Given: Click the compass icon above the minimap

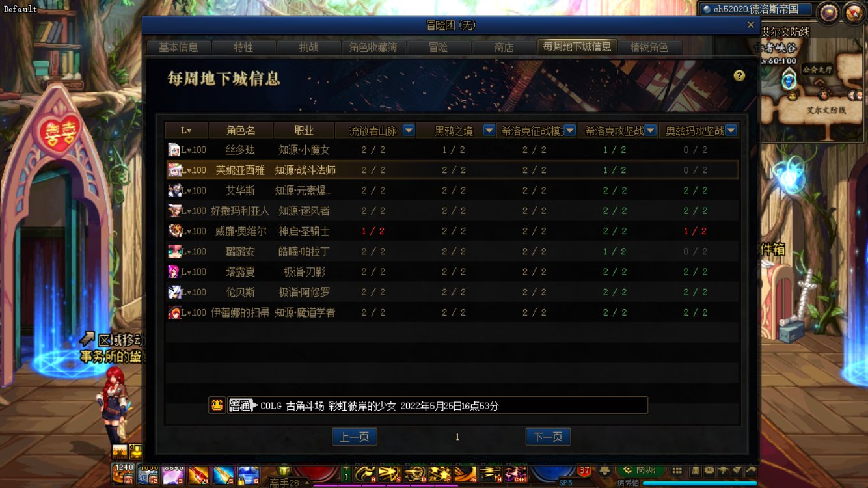Looking at the screenshot, I should [x=854, y=12].
